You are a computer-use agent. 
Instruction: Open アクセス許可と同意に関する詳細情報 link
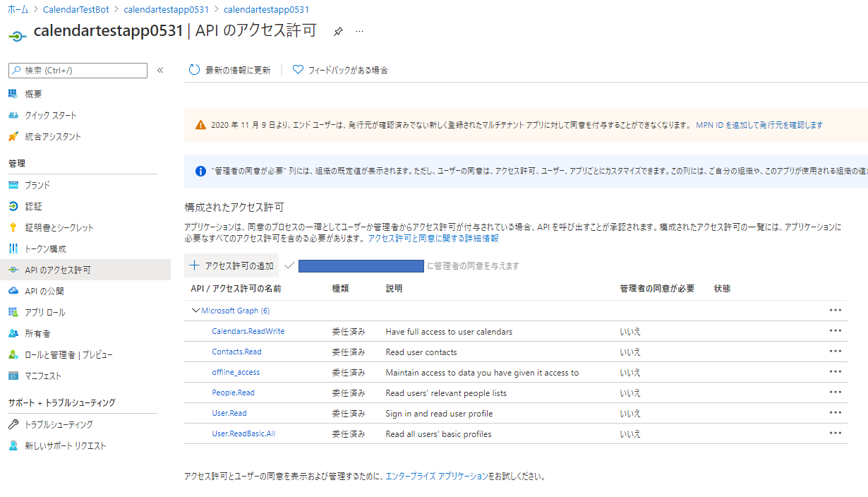[433, 239]
